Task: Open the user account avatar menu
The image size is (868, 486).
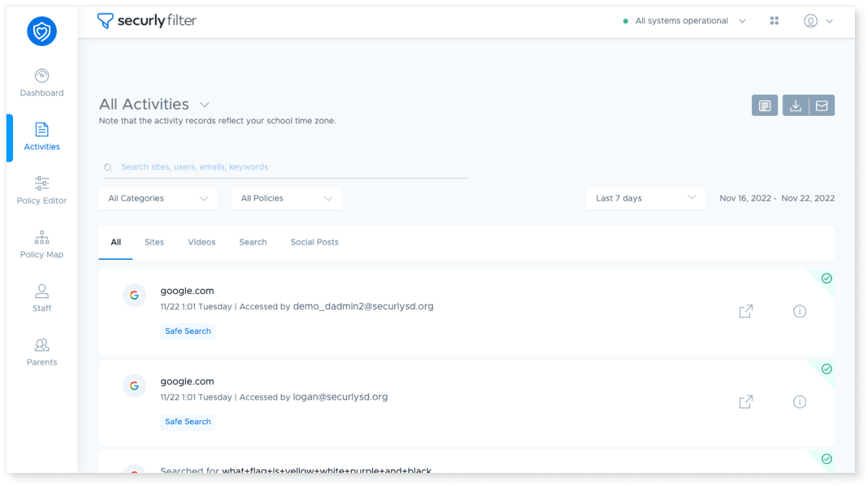Action: click(810, 21)
